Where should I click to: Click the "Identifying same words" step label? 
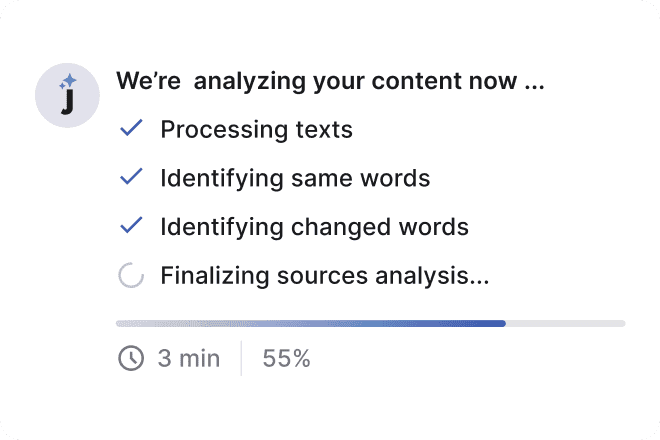point(295,178)
